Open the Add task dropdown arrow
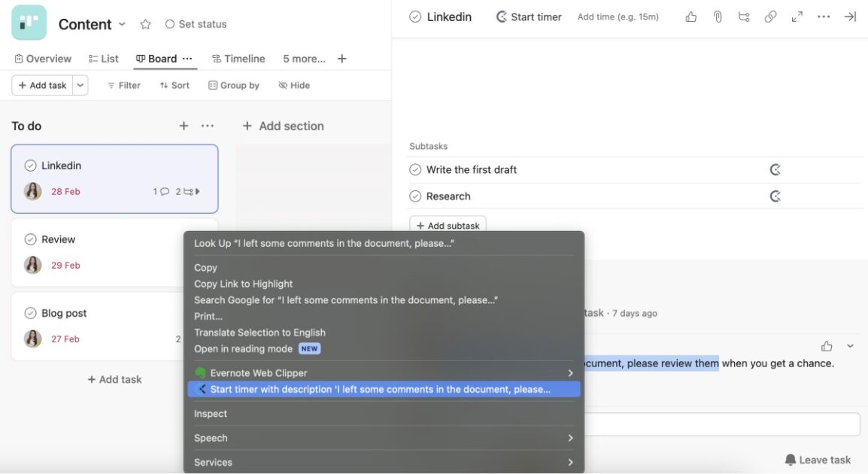The width and height of the screenshot is (868, 474). (x=80, y=85)
